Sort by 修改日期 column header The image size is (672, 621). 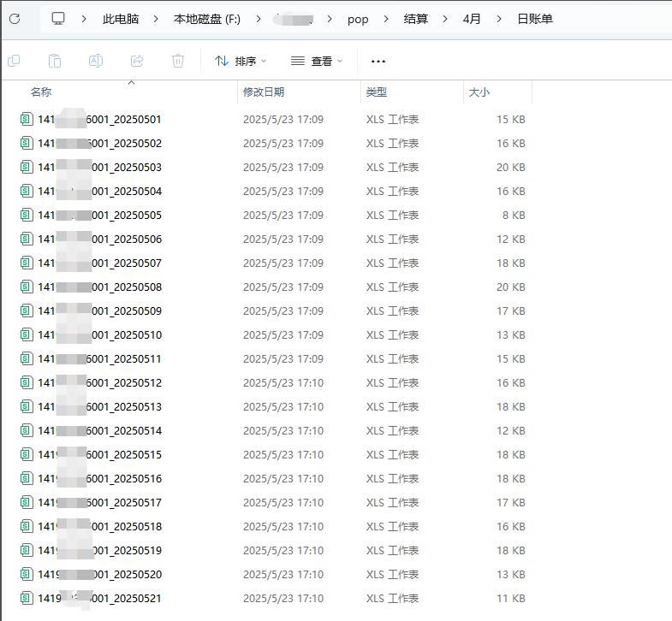pos(264,92)
